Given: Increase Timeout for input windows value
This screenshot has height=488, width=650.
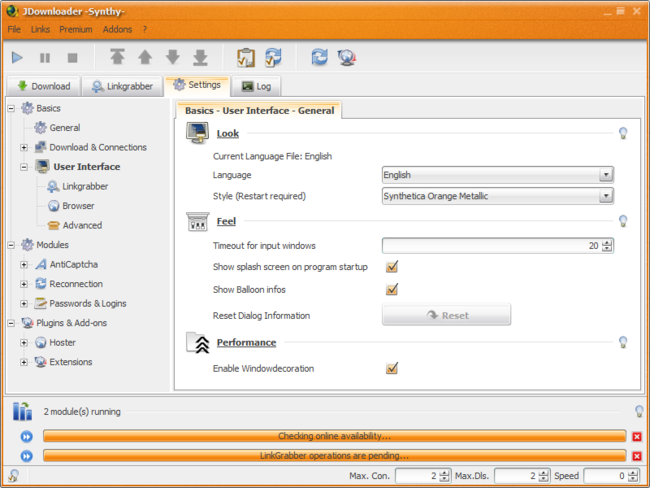Looking at the screenshot, I should tap(607, 243).
